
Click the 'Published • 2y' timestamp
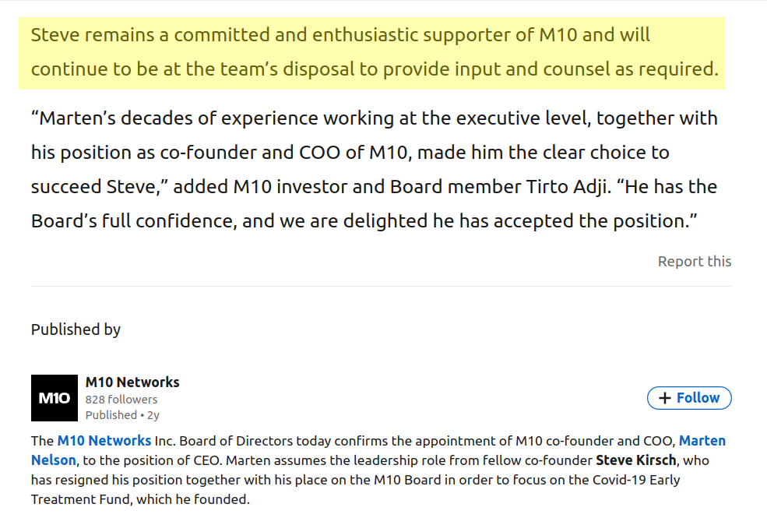coord(122,415)
